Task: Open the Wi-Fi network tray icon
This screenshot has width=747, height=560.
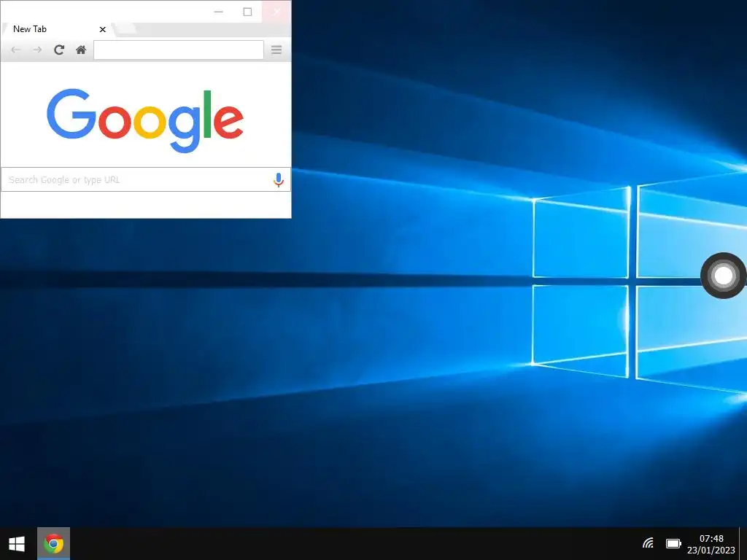Action: click(648, 542)
